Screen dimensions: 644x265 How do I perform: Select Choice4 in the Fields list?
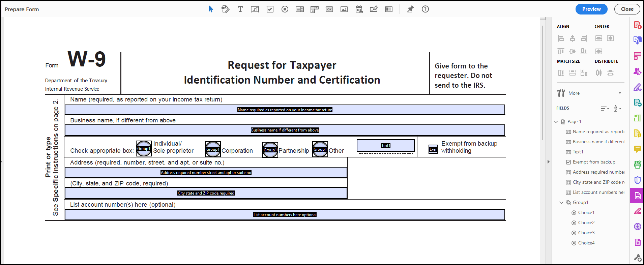[x=583, y=243]
